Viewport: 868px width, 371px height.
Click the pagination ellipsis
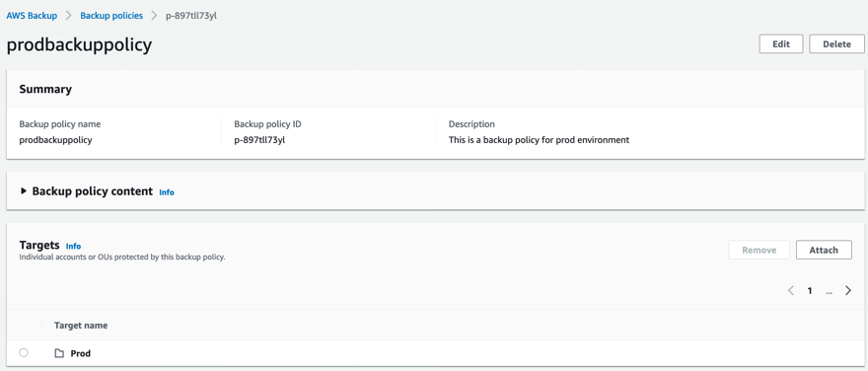(x=829, y=291)
